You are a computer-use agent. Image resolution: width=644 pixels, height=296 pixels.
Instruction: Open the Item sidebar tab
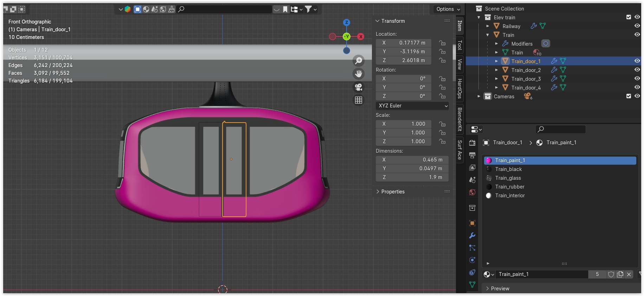click(459, 25)
